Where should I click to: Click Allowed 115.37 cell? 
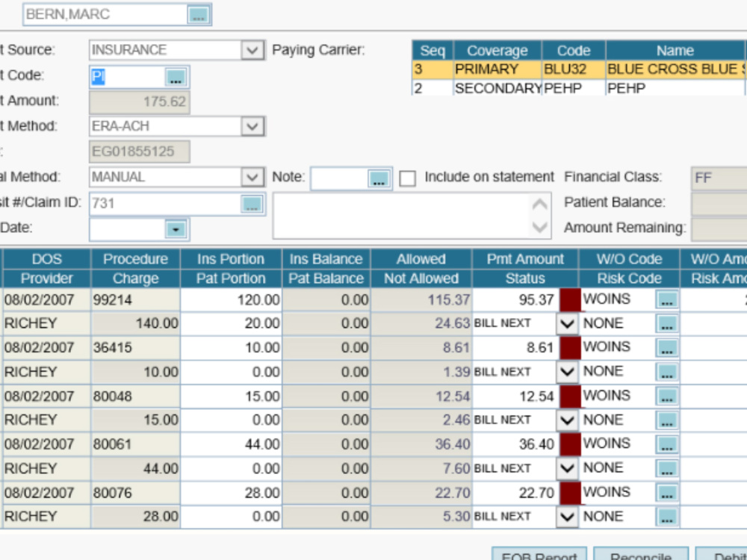pyautogui.click(x=421, y=300)
